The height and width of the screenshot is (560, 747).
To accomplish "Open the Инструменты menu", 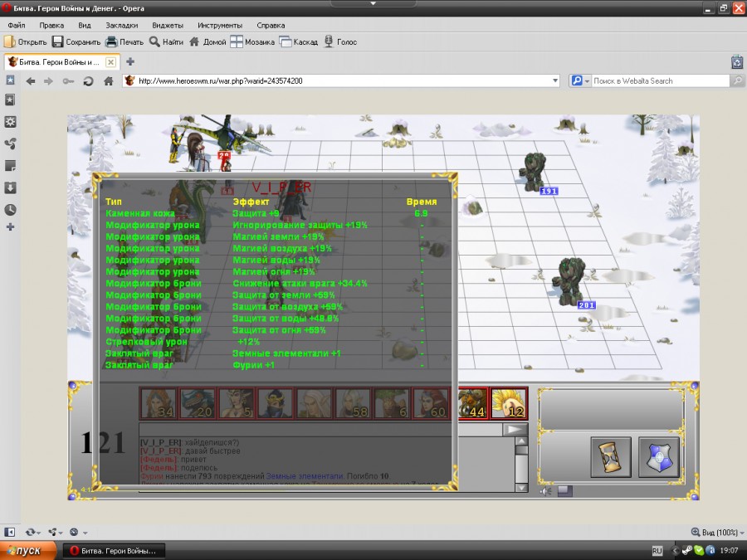I will 220,25.
